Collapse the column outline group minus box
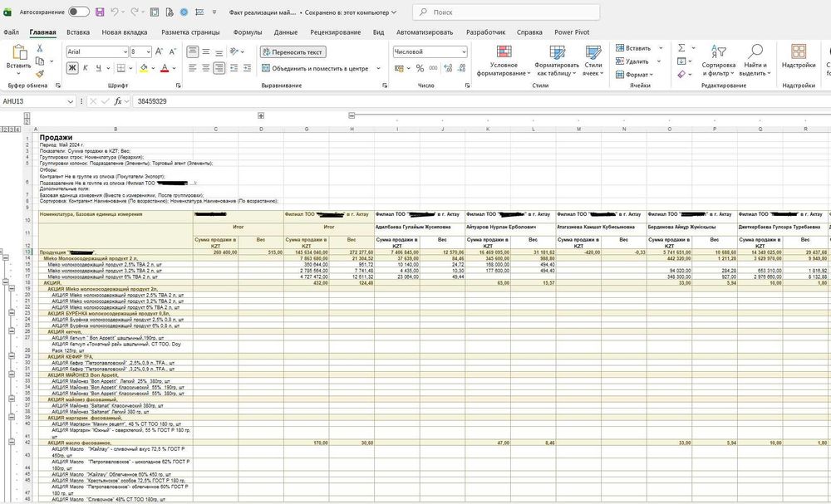Viewport: 831px width, 504px height. click(352, 115)
